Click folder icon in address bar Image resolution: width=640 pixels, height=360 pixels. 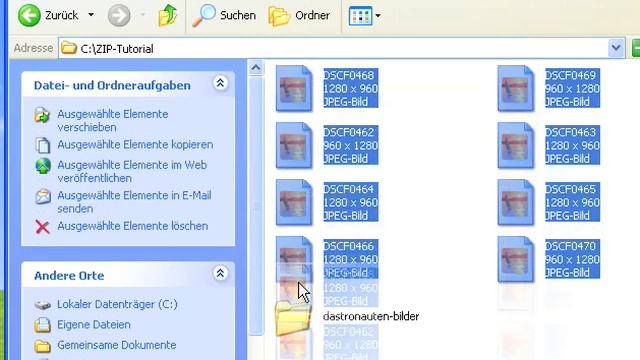pos(69,48)
